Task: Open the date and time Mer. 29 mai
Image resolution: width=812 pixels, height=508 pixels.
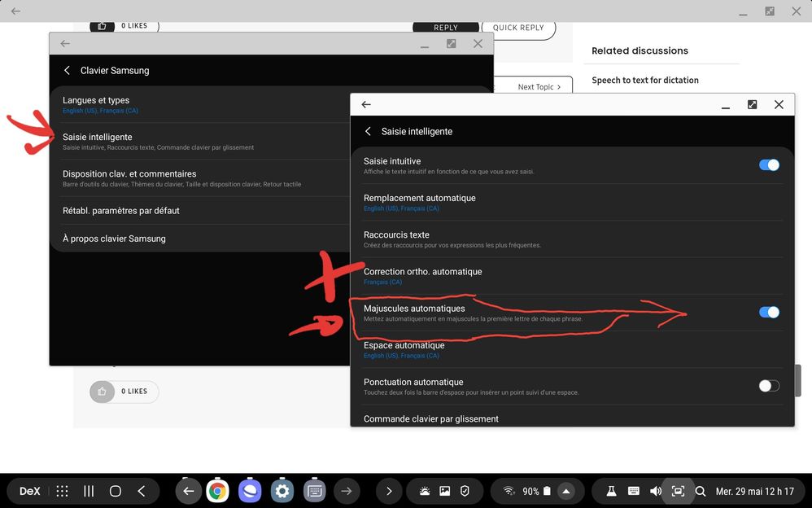Action: [x=754, y=491]
